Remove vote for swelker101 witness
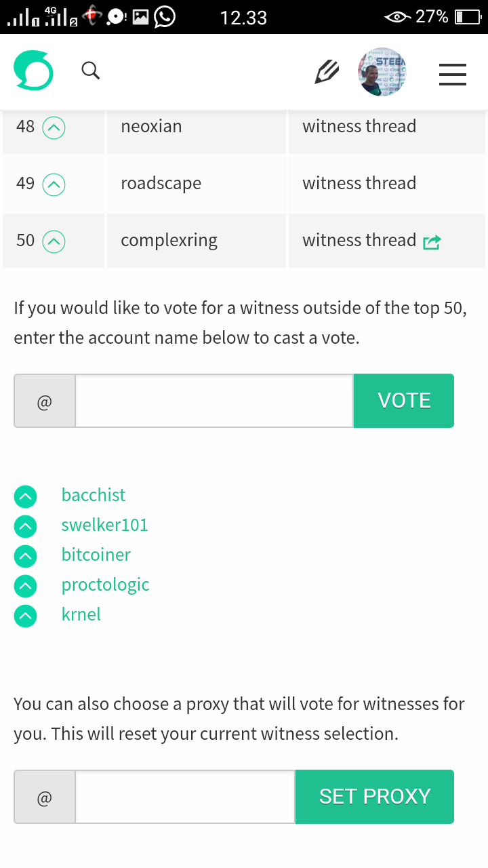 [x=25, y=526]
